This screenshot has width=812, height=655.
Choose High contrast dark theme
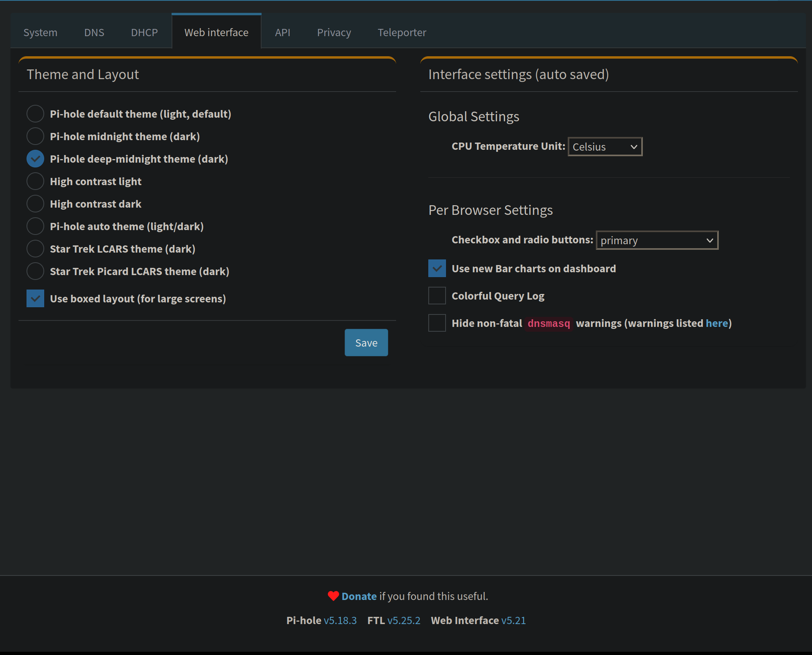pyautogui.click(x=35, y=204)
